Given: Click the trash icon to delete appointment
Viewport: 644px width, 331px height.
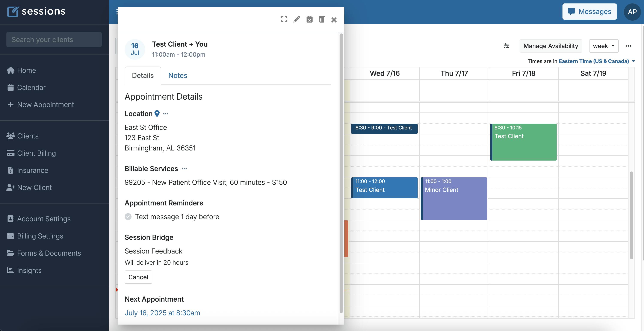Looking at the screenshot, I should [x=322, y=19].
